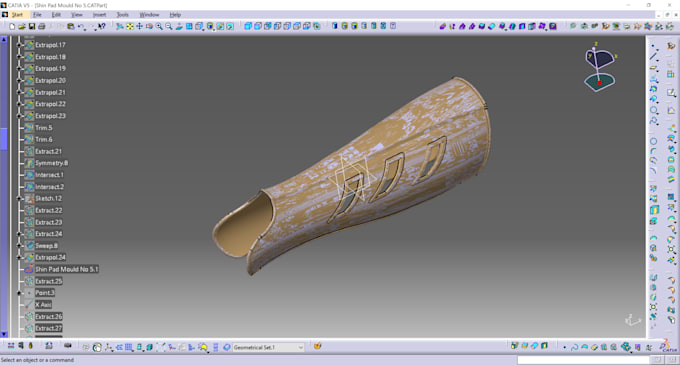Click the New document icon
The image size is (680, 365).
click(12, 26)
